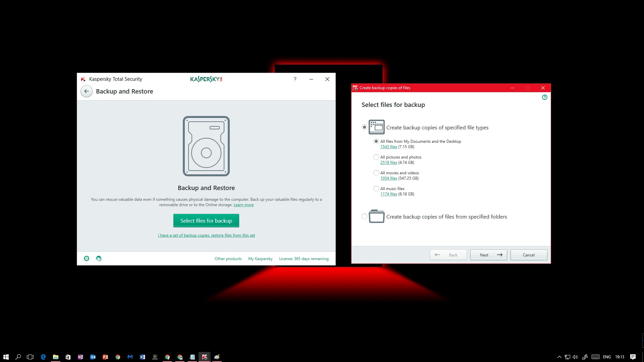Click License: 365 days remaining
Image resolution: width=644 pixels, height=362 pixels.
(x=304, y=259)
